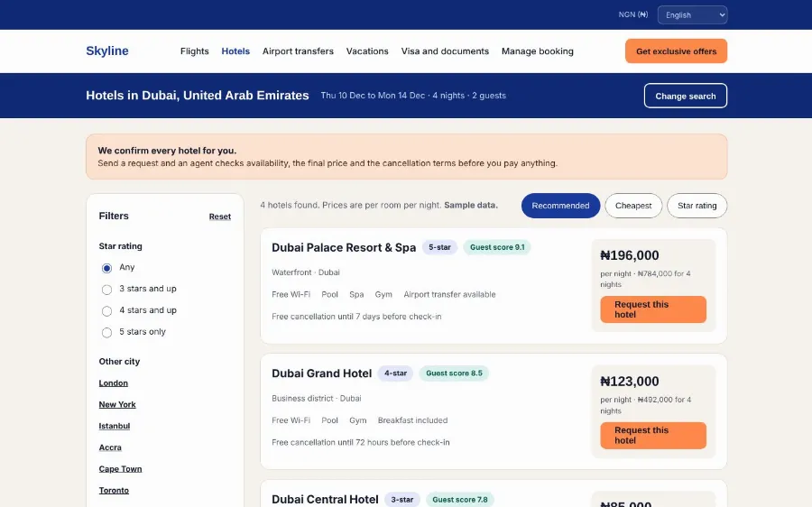812x507 pixels.
Task: Click the Guest score 9.1 badge
Action: 497,247
